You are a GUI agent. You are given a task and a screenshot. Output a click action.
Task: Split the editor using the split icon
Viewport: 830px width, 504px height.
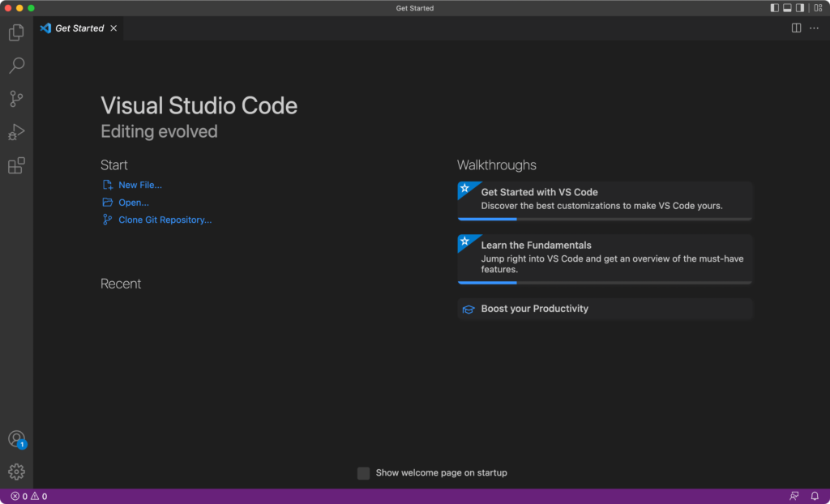tap(795, 27)
